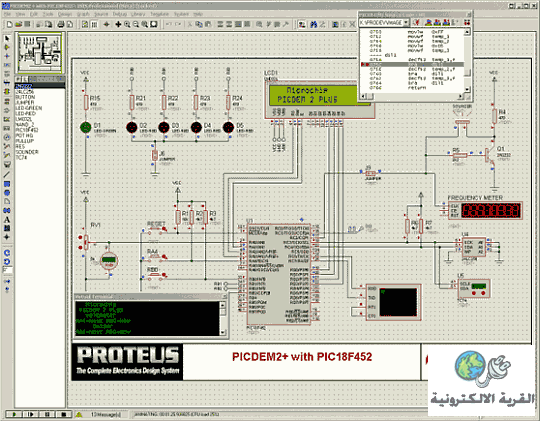Select SOUNDER in device list
This screenshot has height=421, width=540.
pos(27,152)
